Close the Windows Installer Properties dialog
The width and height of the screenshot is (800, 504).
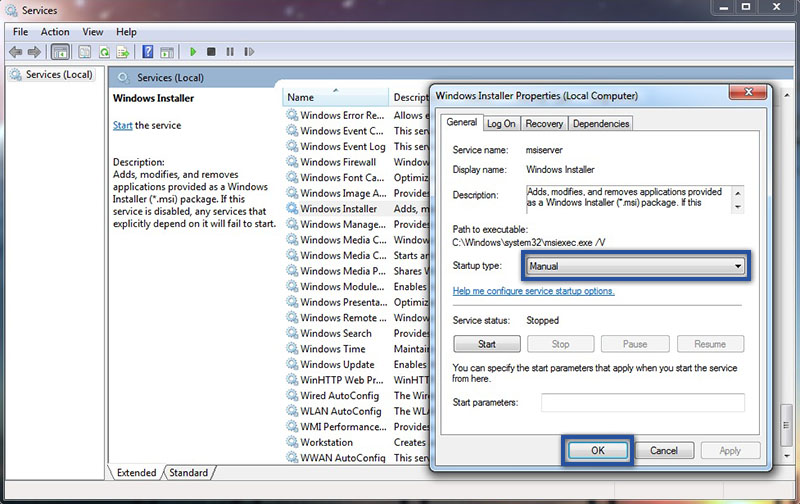click(x=748, y=92)
